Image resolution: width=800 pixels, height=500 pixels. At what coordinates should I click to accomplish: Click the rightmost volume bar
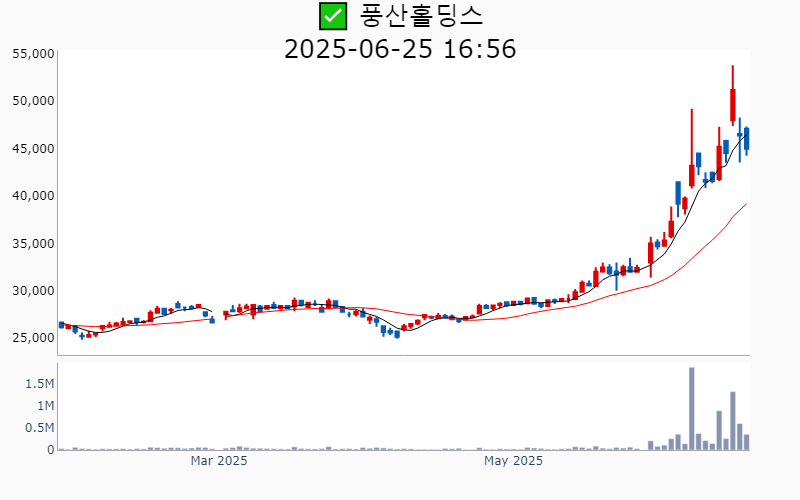(x=746, y=442)
